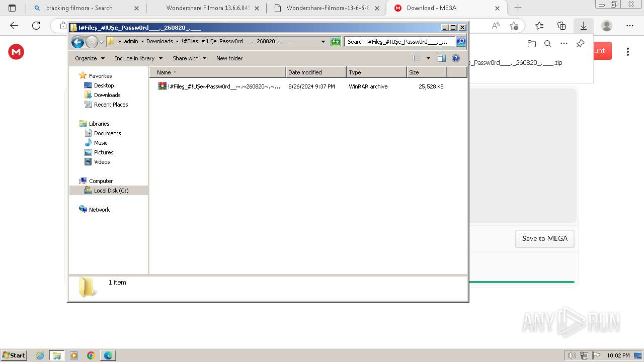Open Include in library menu
This screenshot has width=644, height=362.
tap(138, 58)
